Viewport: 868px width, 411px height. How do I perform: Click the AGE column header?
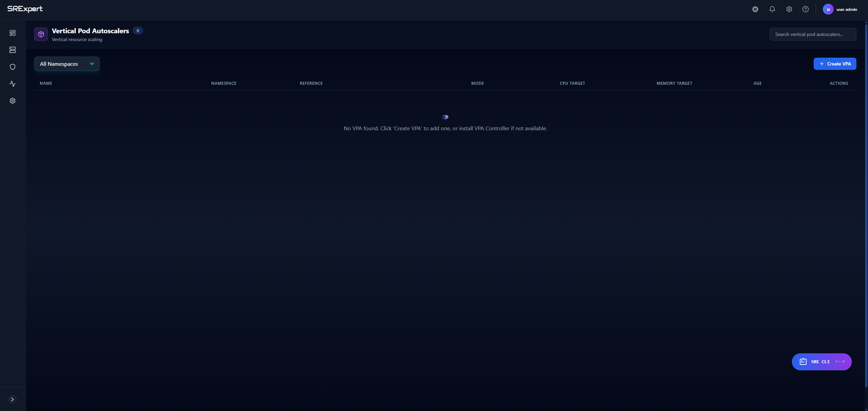pyautogui.click(x=757, y=83)
